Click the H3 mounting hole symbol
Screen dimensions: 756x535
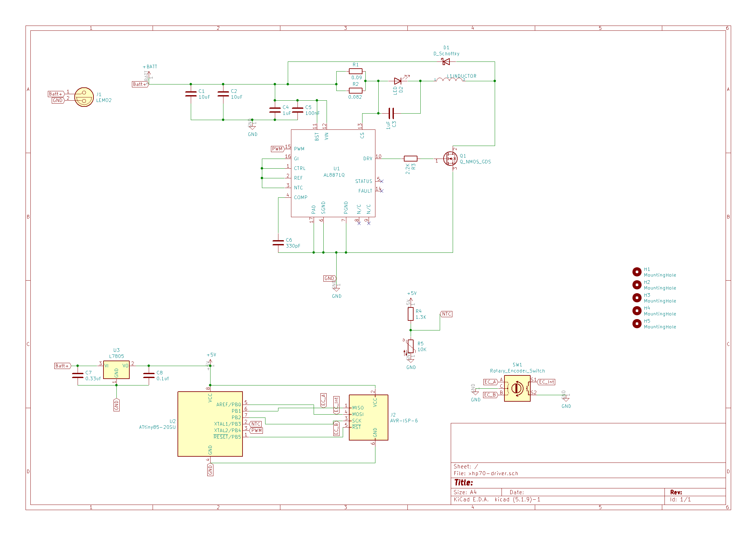coord(637,298)
